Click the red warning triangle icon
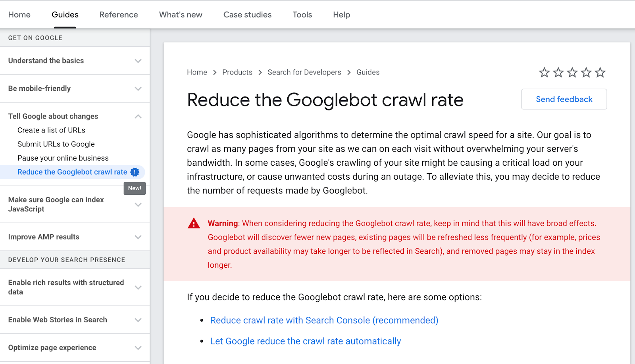Screen dimensions: 635x364 click(194, 224)
